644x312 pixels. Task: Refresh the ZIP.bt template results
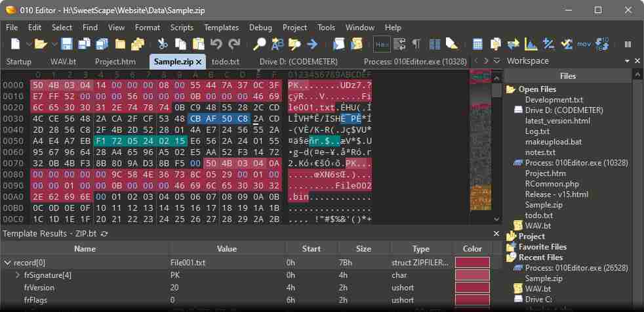104,233
